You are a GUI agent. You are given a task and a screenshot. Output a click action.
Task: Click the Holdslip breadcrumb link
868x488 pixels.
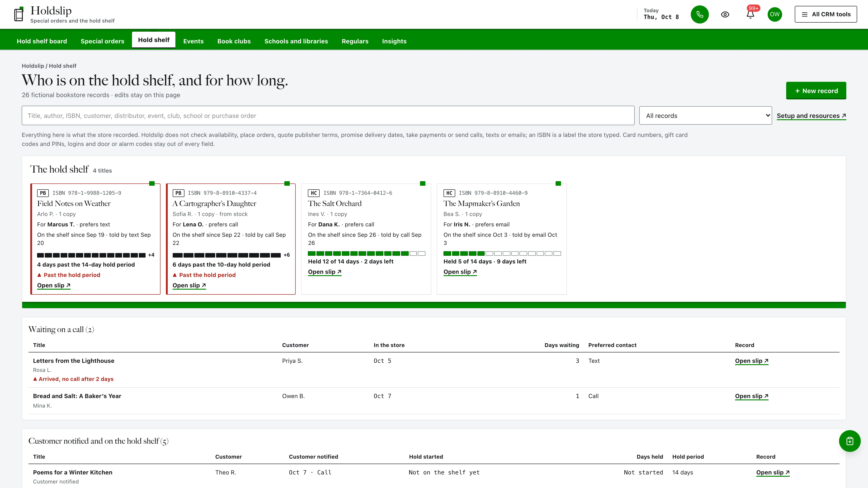(33, 66)
